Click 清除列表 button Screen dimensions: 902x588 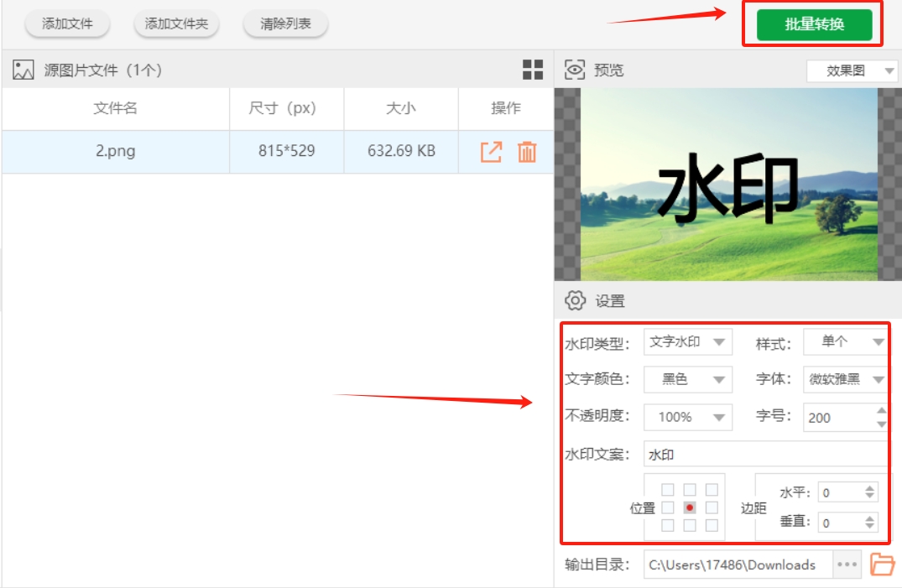[285, 23]
